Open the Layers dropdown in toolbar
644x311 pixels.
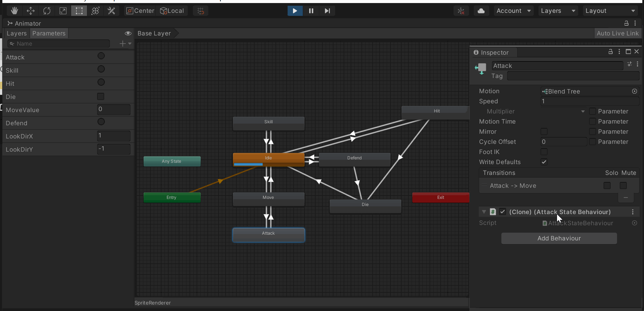pyautogui.click(x=558, y=11)
